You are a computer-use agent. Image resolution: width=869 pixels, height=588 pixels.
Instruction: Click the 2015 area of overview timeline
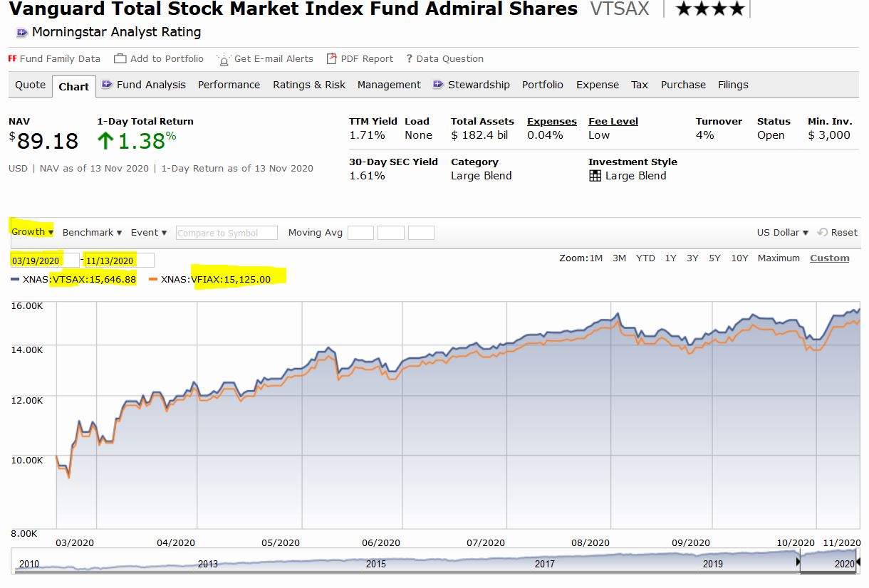pos(376,563)
